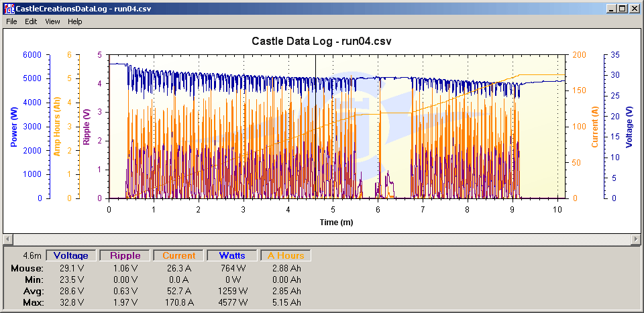
Task: Click the Min voltage value 23.5 V
Action: click(x=71, y=280)
